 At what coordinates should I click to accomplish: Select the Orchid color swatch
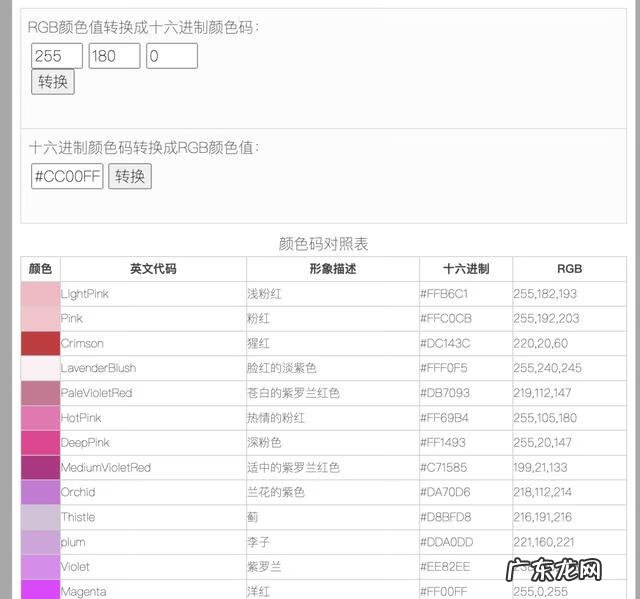tap(40, 493)
